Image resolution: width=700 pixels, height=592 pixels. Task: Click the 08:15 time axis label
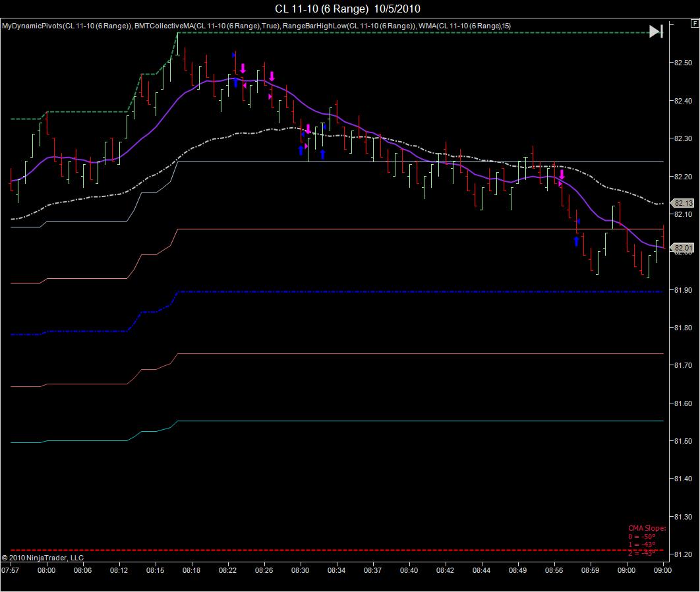pyautogui.click(x=155, y=570)
